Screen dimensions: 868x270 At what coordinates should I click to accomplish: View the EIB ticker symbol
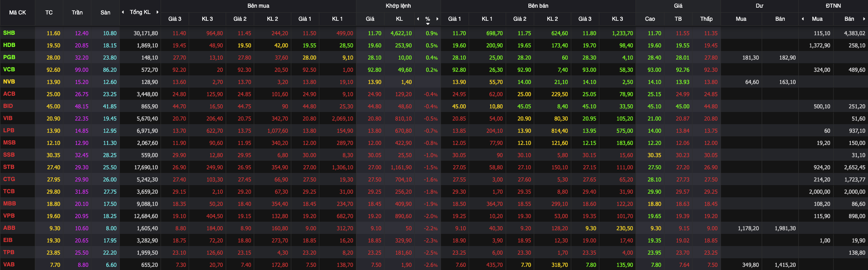pos(8,240)
